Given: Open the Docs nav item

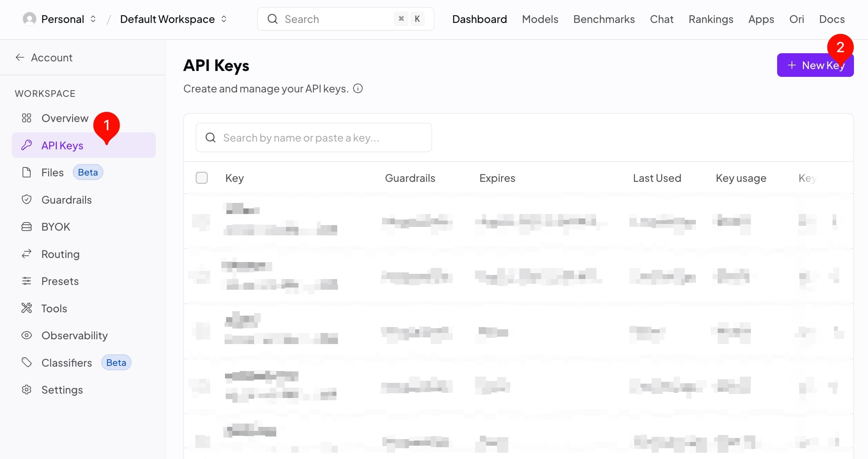Looking at the screenshot, I should 832,19.
